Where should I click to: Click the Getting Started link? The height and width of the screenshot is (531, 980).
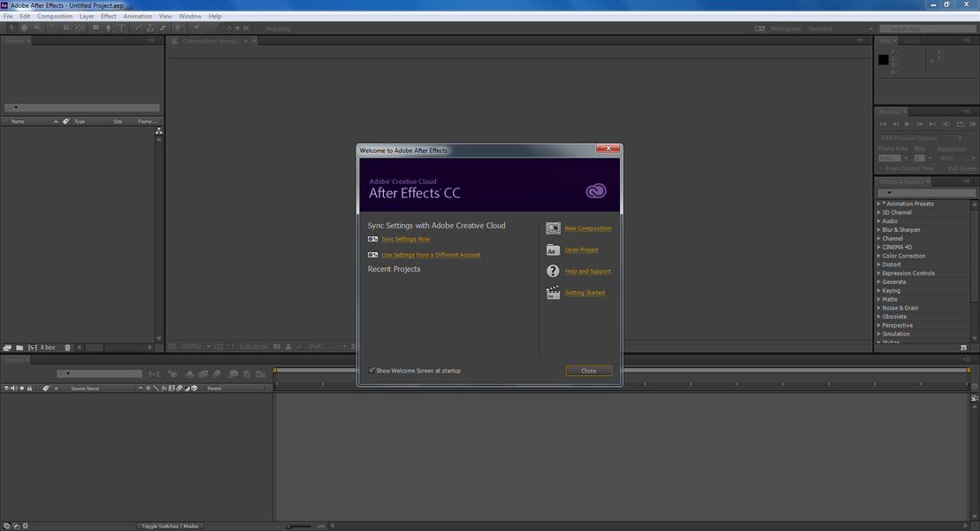point(585,292)
